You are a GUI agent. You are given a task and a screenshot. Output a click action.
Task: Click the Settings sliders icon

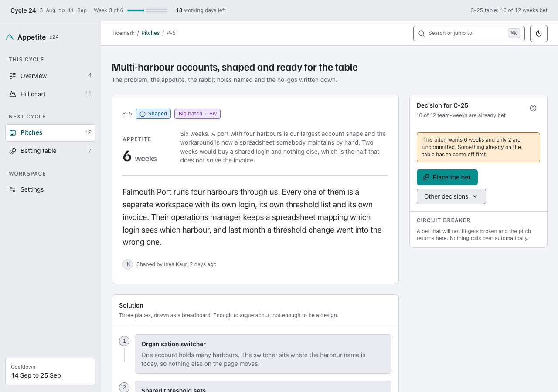point(13,189)
